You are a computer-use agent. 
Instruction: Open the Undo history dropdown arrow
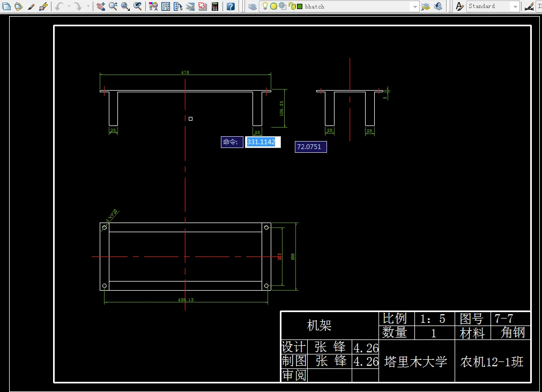[69, 6]
